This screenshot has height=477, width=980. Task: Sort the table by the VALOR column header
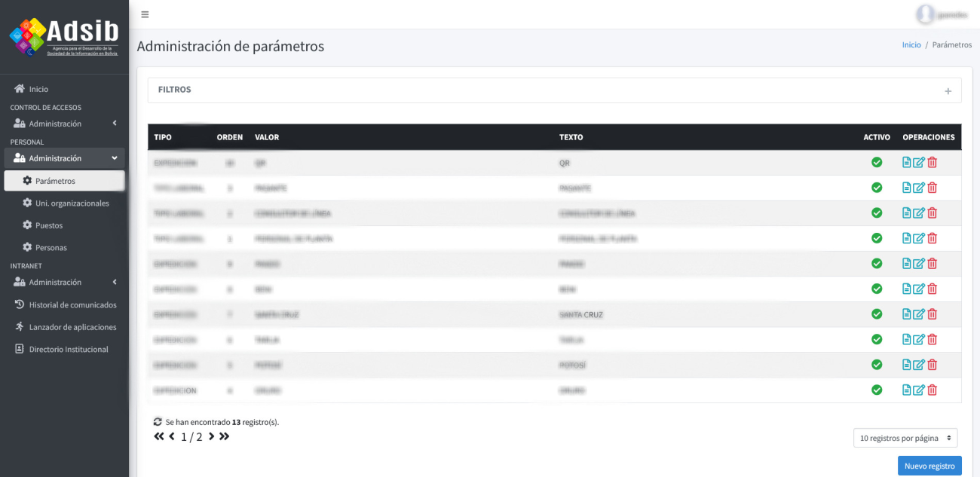[267, 137]
